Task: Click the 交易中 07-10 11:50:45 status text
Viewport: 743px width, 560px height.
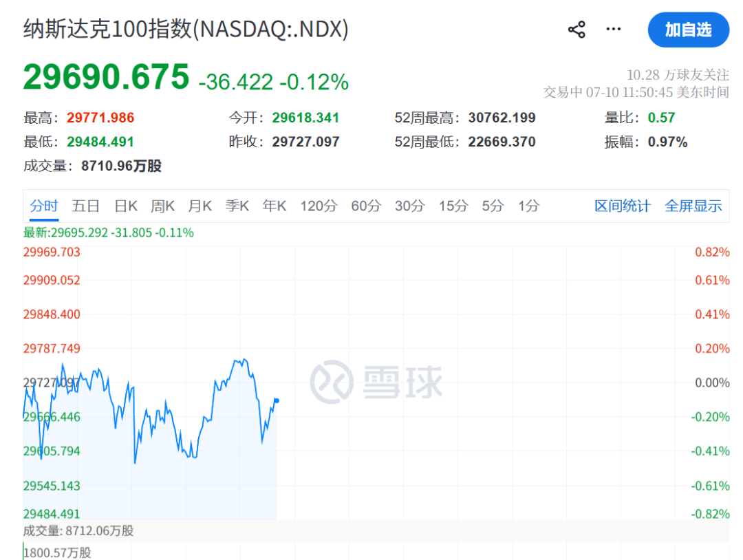Action: coord(636,92)
